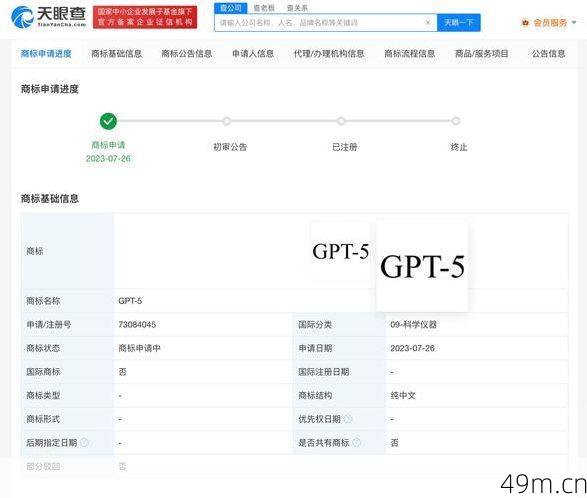Click the 已注册 progress step circle
587x498 pixels.
(341, 121)
